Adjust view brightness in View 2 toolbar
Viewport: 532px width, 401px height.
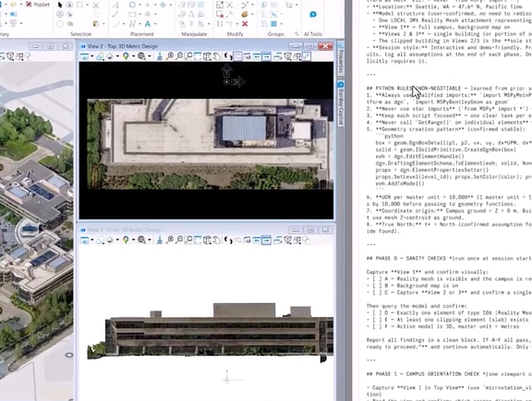(x=110, y=56)
